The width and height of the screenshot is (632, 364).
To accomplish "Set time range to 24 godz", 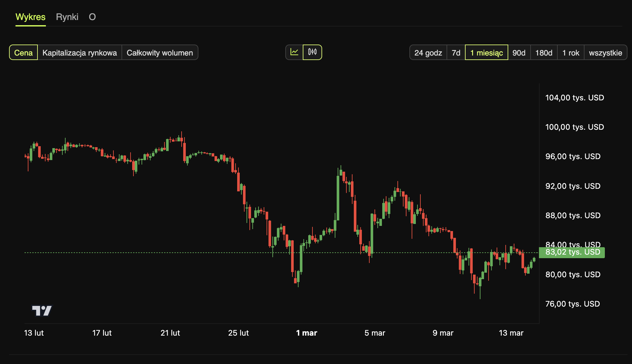I will (x=428, y=53).
